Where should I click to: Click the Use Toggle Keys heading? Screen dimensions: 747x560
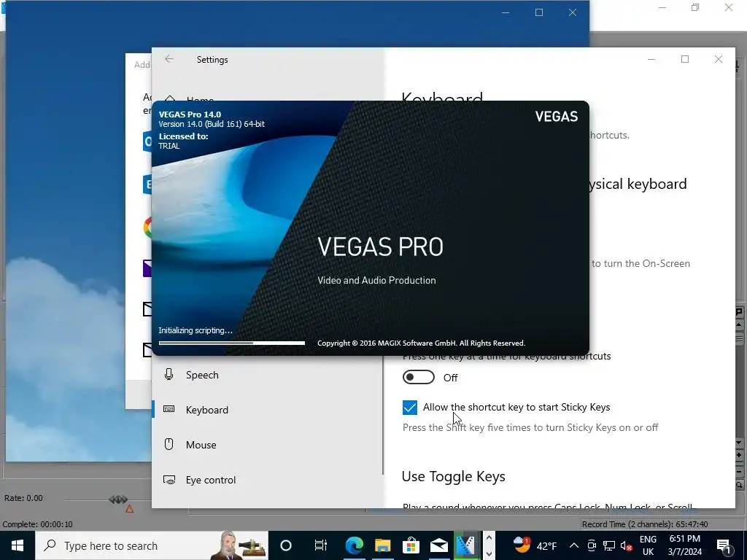pos(454,476)
